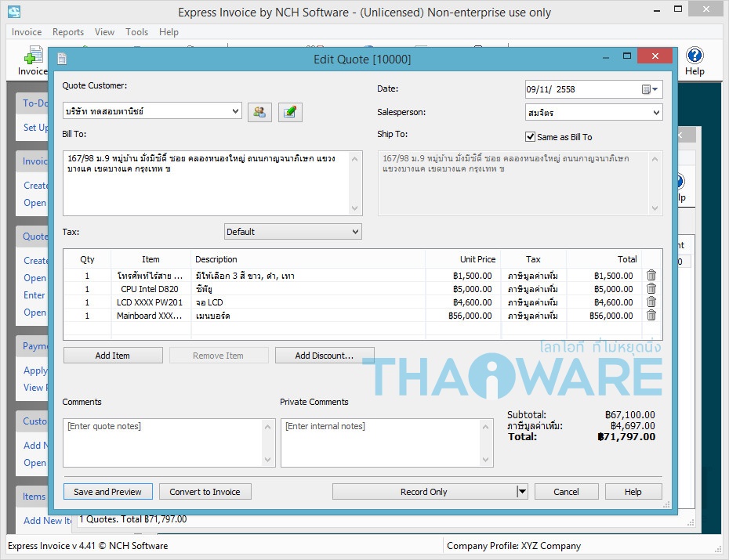Viewport: 729px width, 560px height.
Task: Click the จอ LCD description cell
Action: (308, 302)
